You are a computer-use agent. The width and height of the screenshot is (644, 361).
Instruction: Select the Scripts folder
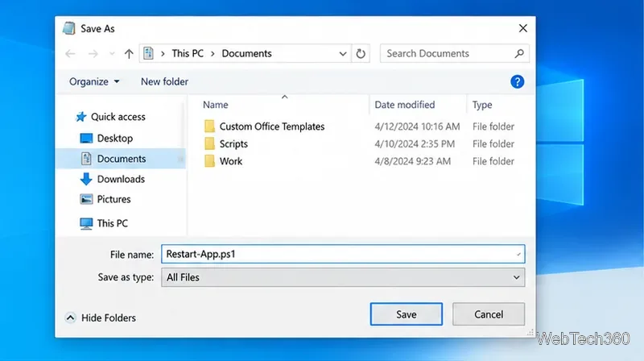click(x=233, y=144)
